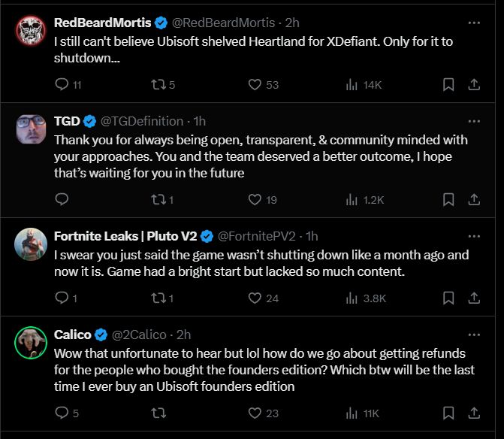The height and width of the screenshot is (439, 504).
Task: Reply to RedBeardMortis's tweet
Action: pos(62,85)
